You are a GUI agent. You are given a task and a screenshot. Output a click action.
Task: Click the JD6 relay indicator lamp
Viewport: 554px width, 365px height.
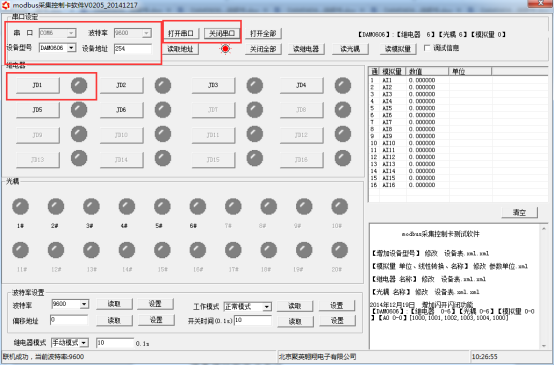pos(163,110)
